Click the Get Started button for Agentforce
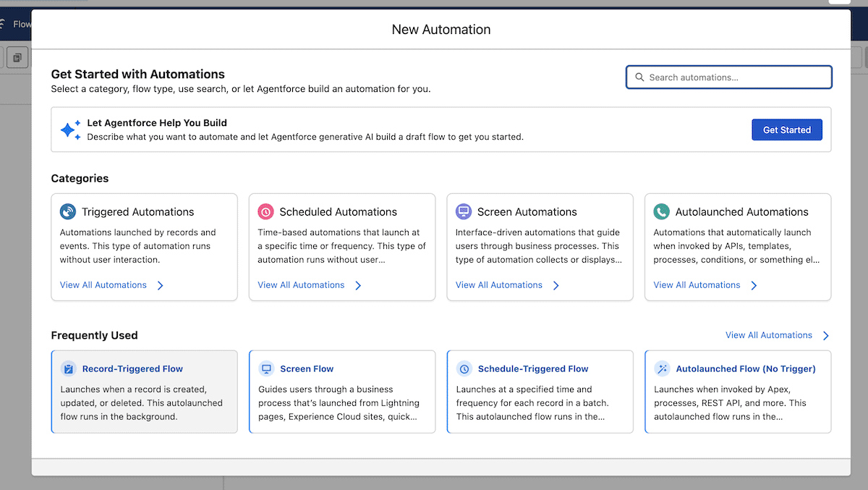 [787, 130]
